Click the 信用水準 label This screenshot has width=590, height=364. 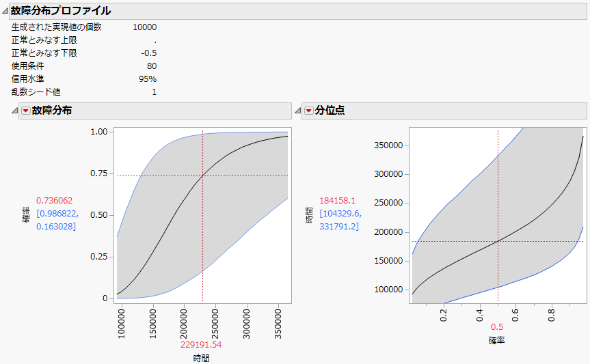pyautogui.click(x=28, y=79)
